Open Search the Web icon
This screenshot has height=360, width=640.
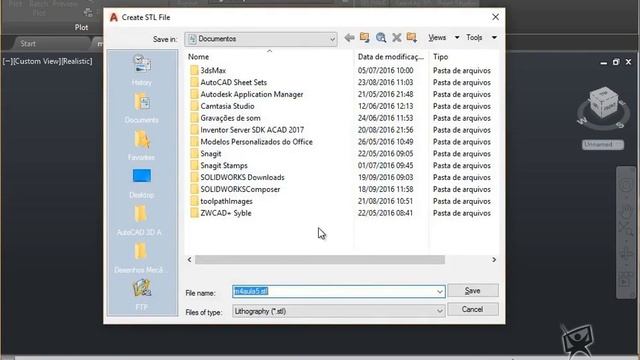pyautogui.click(x=381, y=38)
